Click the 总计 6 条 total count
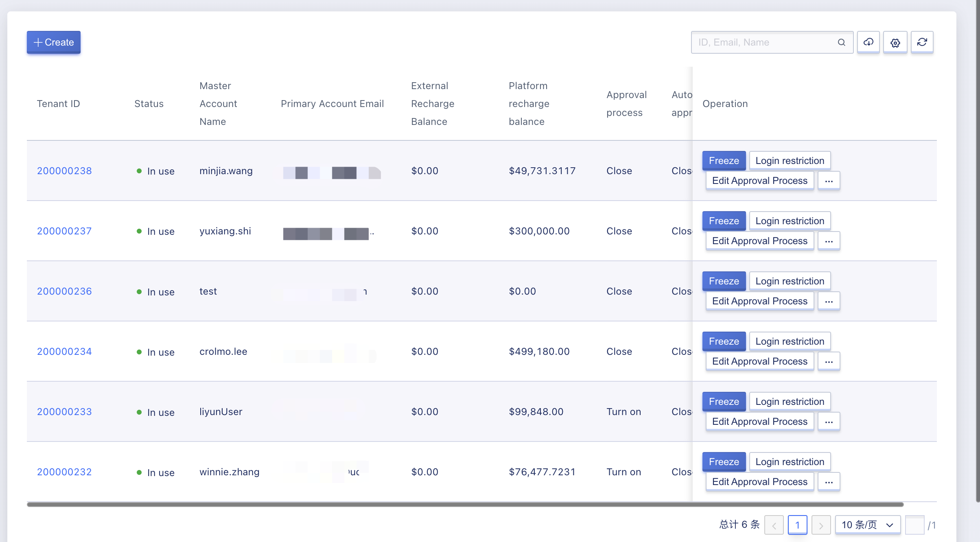The width and height of the screenshot is (980, 542). (x=739, y=525)
